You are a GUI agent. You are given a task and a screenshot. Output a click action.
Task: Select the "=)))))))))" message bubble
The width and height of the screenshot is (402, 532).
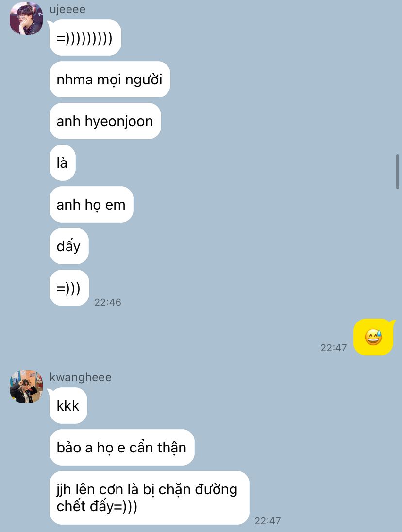pos(85,38)
